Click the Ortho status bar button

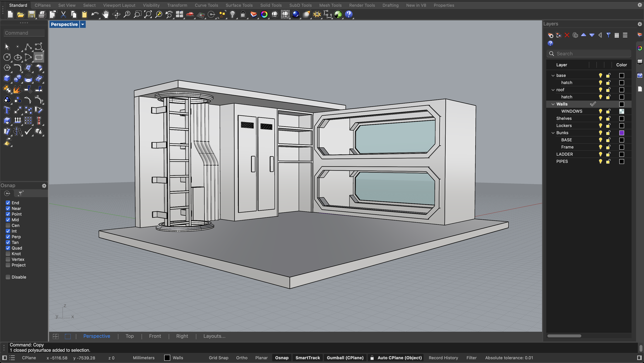[242, 358]
